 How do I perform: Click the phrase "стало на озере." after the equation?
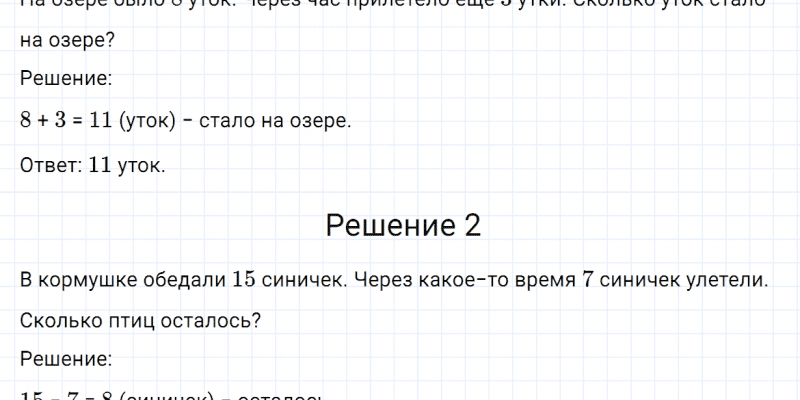276,122
